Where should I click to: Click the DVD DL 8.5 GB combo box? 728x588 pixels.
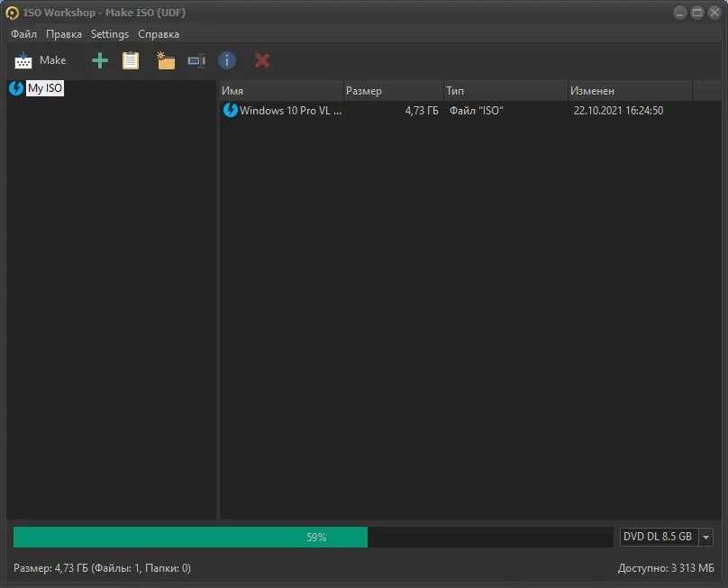pyautogui.click(x=666, y=538)
